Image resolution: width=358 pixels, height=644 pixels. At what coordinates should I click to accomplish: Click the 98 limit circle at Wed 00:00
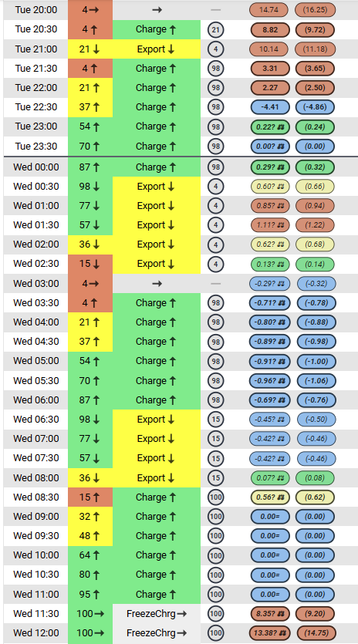(x=215, y=167)
